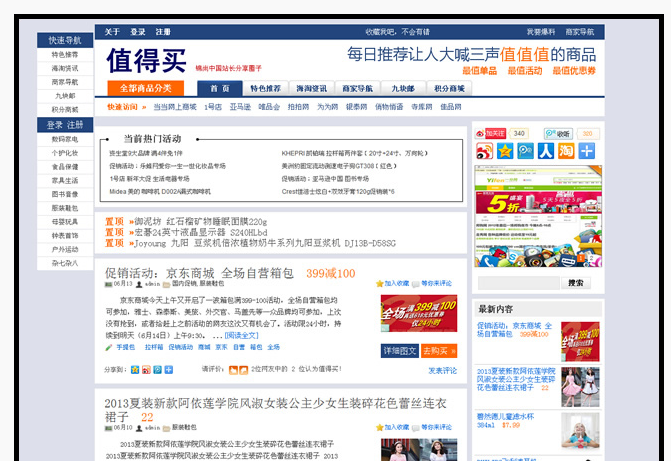Open the 首页 home tab
The image size is (671, 461).
coord(220,89)
